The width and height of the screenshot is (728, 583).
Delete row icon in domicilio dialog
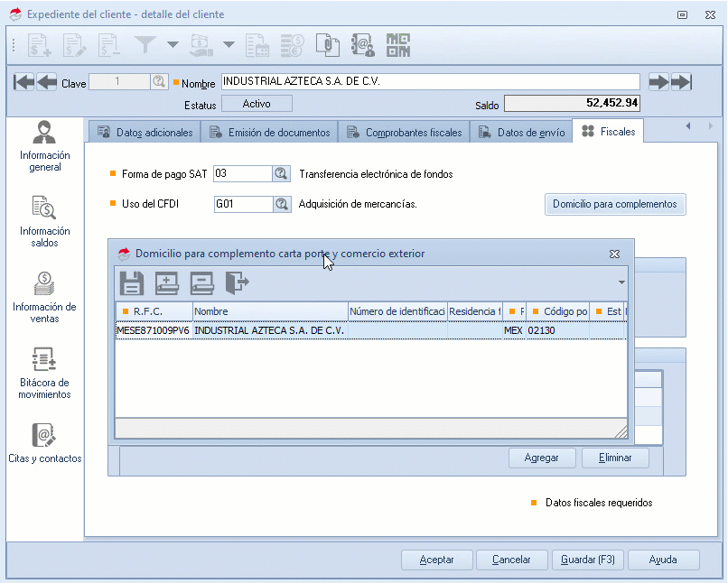point(202,282)
